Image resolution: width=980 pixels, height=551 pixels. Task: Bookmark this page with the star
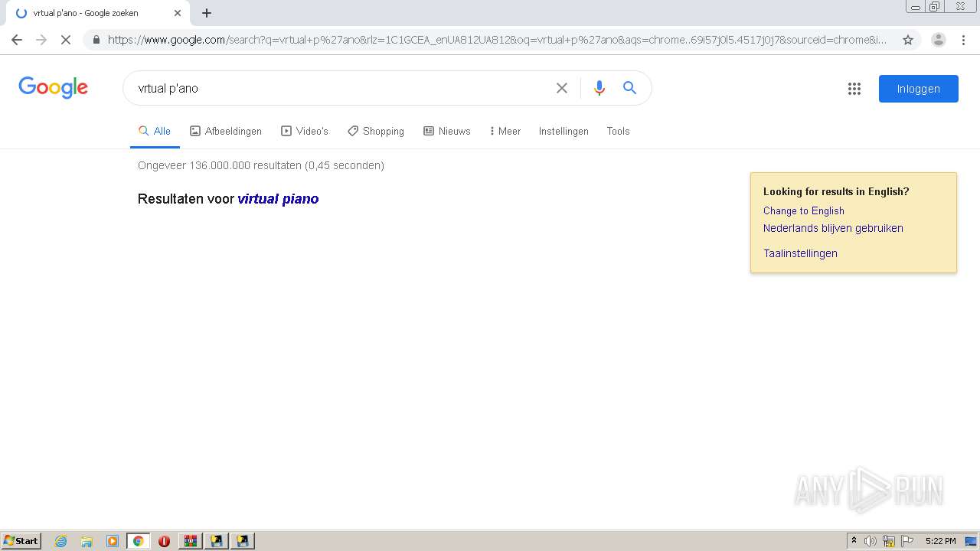pos(908,40)
